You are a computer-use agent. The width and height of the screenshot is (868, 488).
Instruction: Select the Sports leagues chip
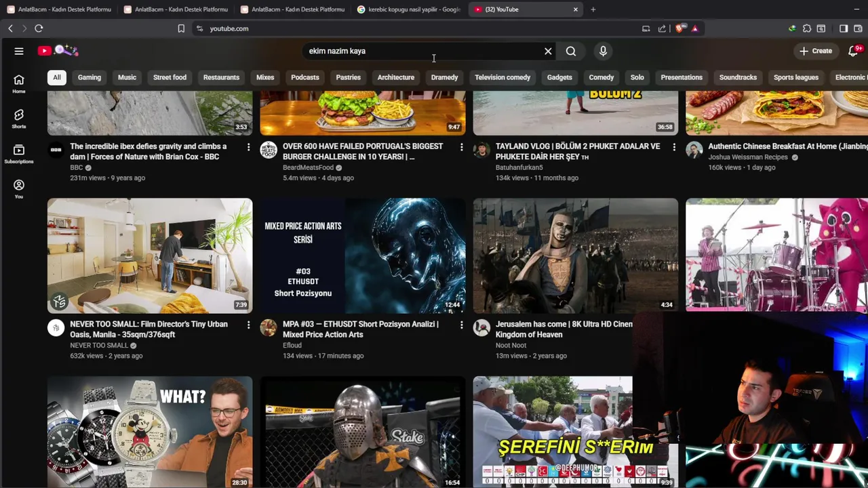click(796, 77)
